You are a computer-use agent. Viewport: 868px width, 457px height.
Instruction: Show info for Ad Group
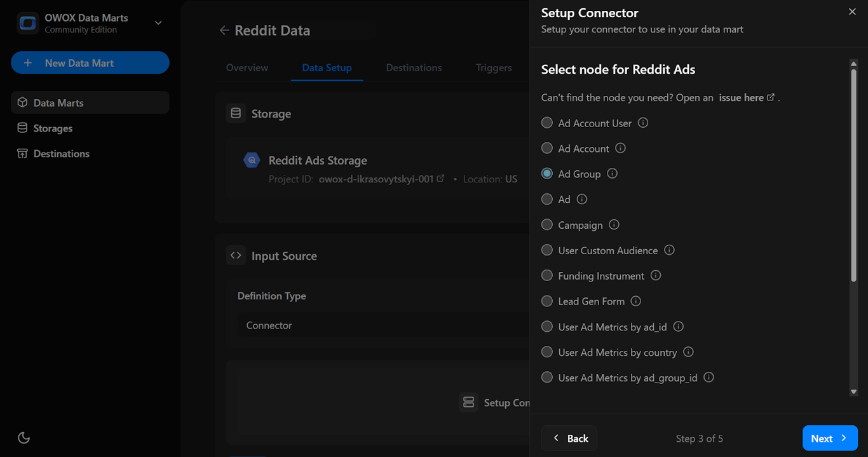click(612, 174)
